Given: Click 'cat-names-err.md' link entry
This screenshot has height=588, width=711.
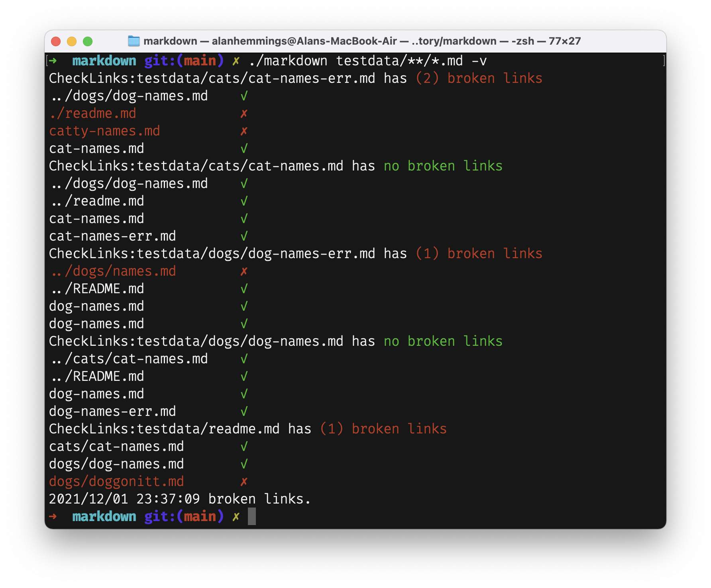Looking at the screenshot, I should (112, 236).
